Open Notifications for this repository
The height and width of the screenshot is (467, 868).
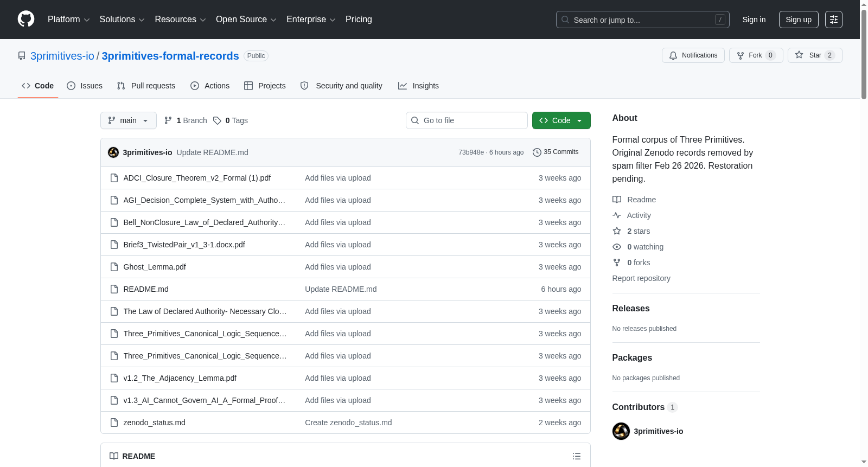point(693,55)
